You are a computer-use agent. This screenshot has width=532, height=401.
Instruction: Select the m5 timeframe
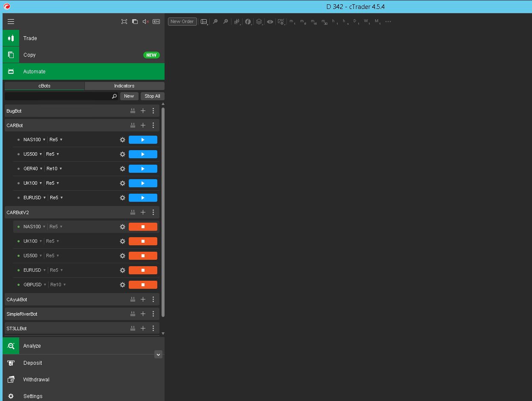tap(303, 21)
